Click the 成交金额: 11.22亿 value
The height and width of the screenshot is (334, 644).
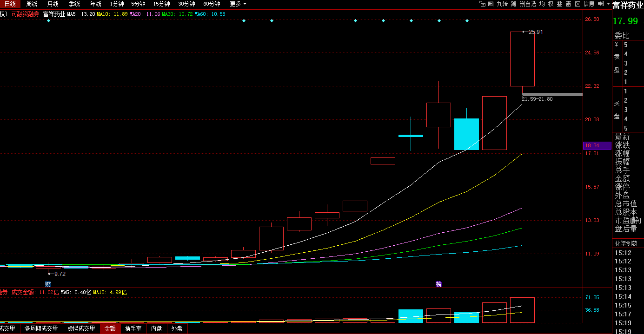point(35,292)
